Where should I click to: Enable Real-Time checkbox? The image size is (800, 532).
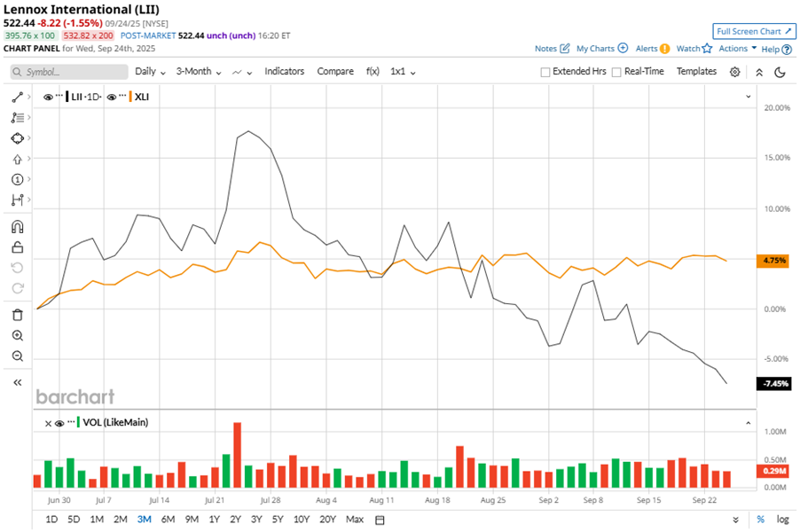pos(616,72)
